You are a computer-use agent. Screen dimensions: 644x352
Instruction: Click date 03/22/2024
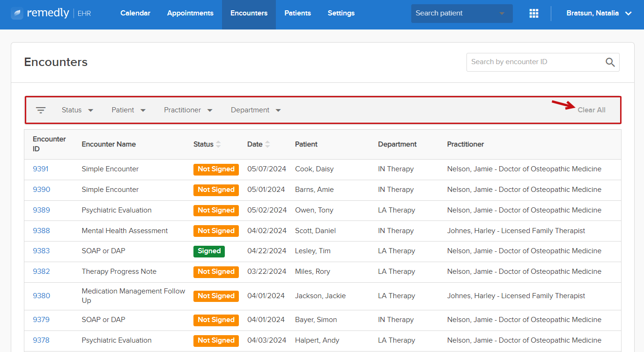click(266, 271)
